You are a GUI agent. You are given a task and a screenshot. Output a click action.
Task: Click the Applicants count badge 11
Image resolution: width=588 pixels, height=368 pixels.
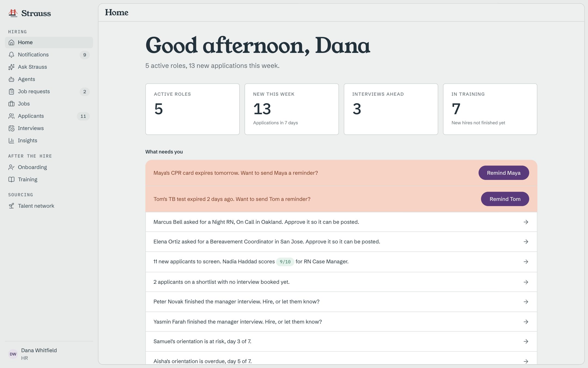point(83,116)
